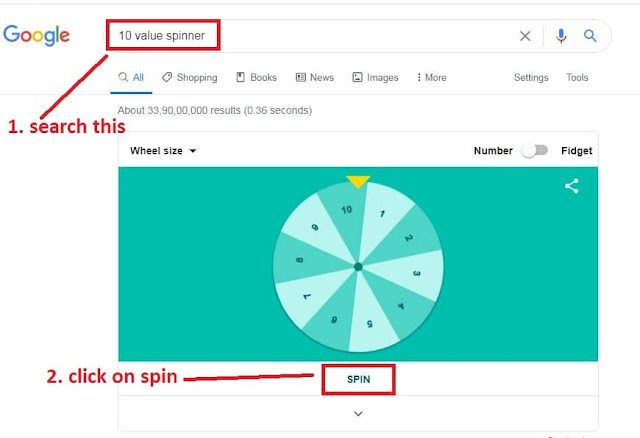The height and width of the screenshot is (438, 640).
Task: Click the SPIN button
Action: [x=358, y=380]
